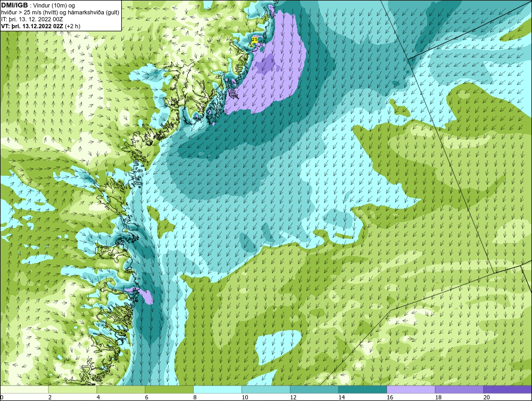
Task: Click the 'IT: þri. 13. 12. 2022 00Z' line
Action: point(32,19)
